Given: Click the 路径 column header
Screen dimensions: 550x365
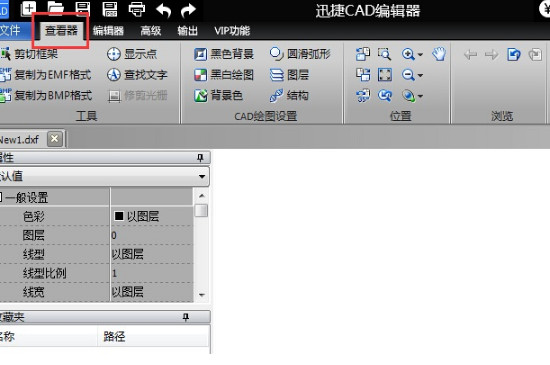Looking at the screenshot, I should pyautogui.click(x=153, y=337).
